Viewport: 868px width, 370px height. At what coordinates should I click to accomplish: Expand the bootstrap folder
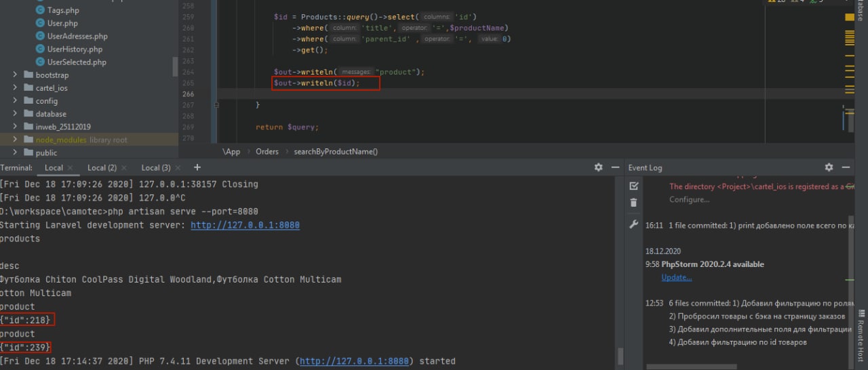(16, 75)
